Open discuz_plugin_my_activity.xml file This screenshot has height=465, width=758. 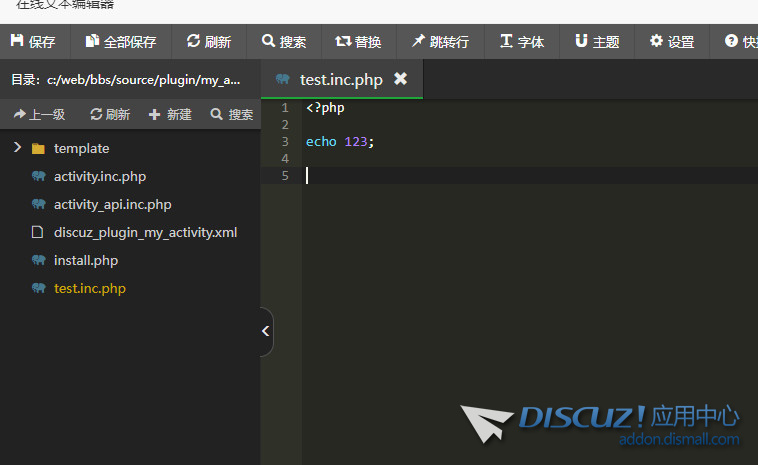point(145,232)
